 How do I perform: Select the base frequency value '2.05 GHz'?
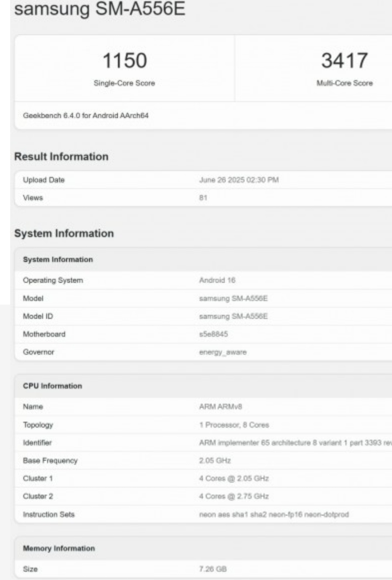[215, 461]
